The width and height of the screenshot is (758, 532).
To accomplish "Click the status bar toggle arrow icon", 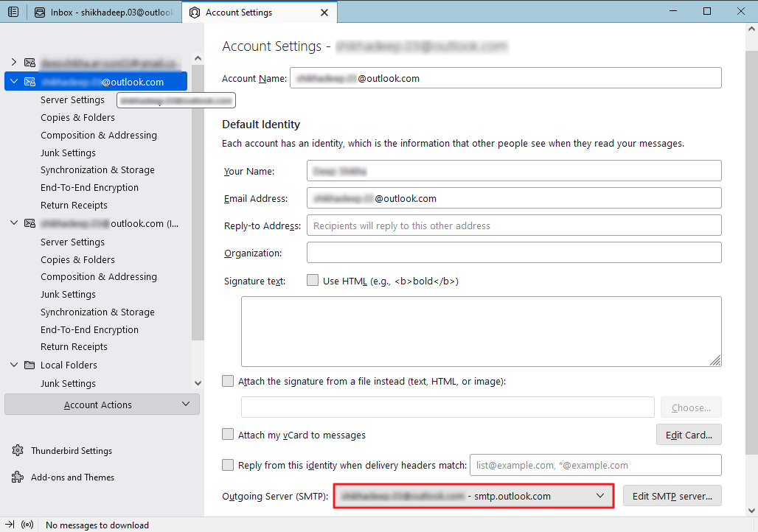I will (10, 525).
